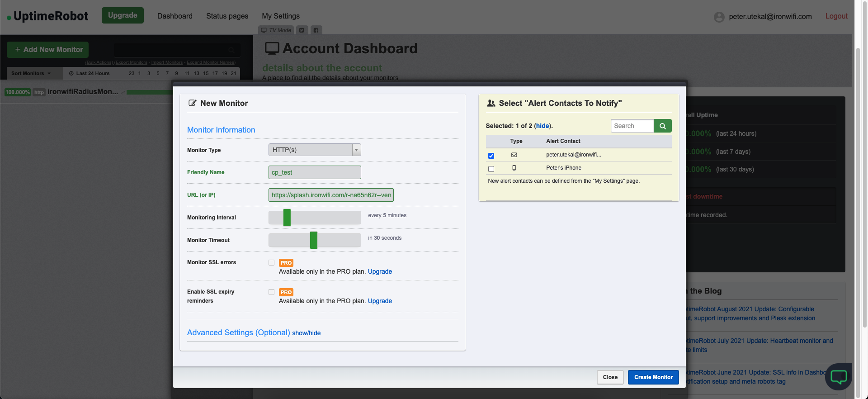
Task: Click the Last 24 Hours filter
Action: click(x=90, y=73)
